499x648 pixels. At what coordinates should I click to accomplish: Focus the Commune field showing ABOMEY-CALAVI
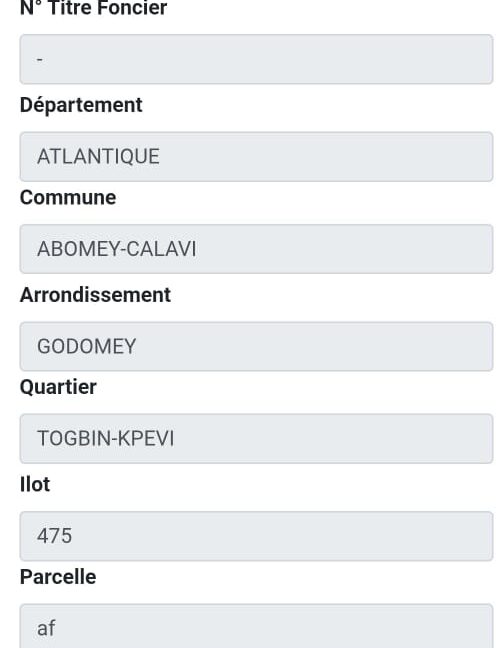[x=256, y=249]
